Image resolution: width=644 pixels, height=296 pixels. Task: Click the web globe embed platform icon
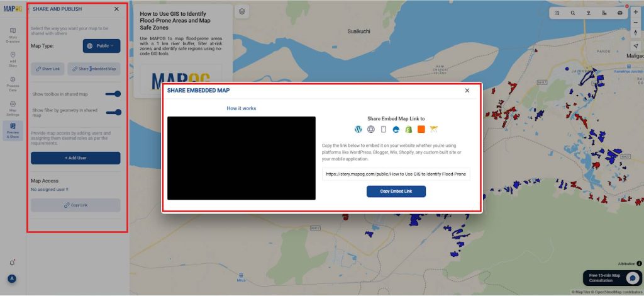[x=371, y=129]
